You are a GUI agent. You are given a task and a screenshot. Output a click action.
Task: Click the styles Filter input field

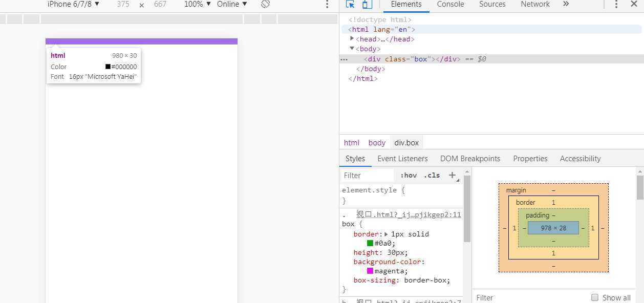pos(367,175)
